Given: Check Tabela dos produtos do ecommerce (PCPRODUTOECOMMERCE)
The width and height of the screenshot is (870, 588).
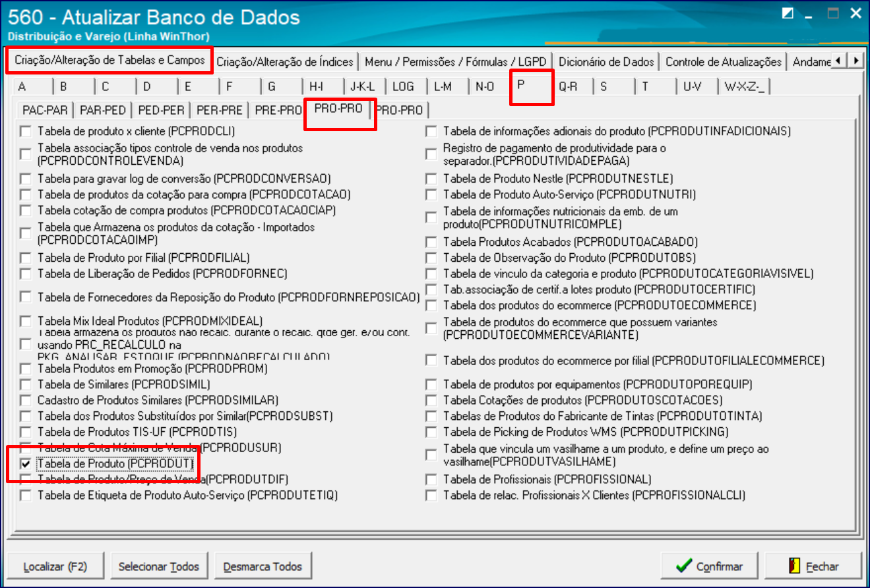Looking at the screenshot, I should (431, 305).
